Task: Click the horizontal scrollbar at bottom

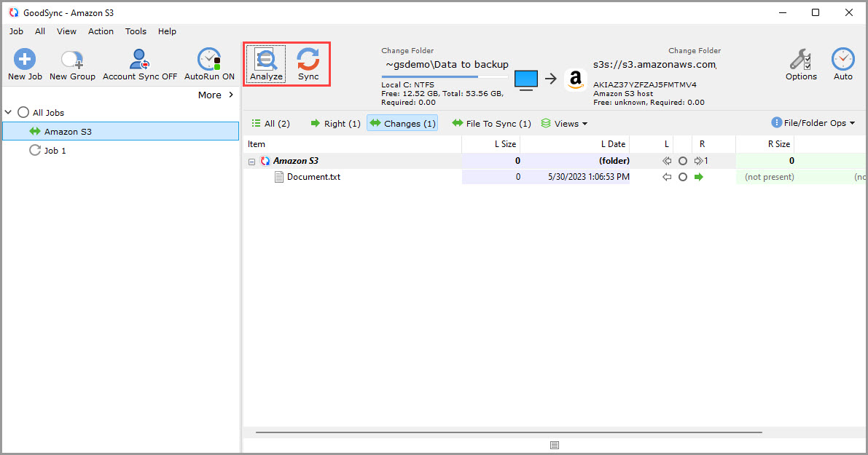Action: pyautogui.click(x=509, y=432)
